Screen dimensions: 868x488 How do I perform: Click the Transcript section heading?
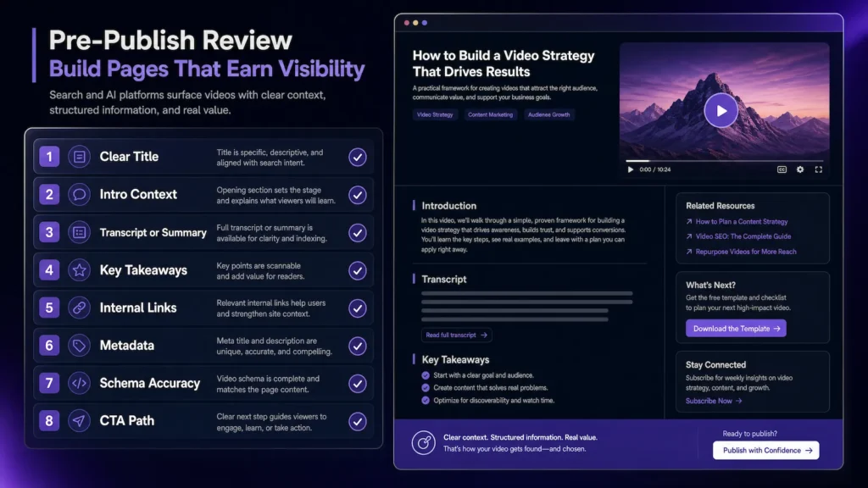[x=444, y=280]
